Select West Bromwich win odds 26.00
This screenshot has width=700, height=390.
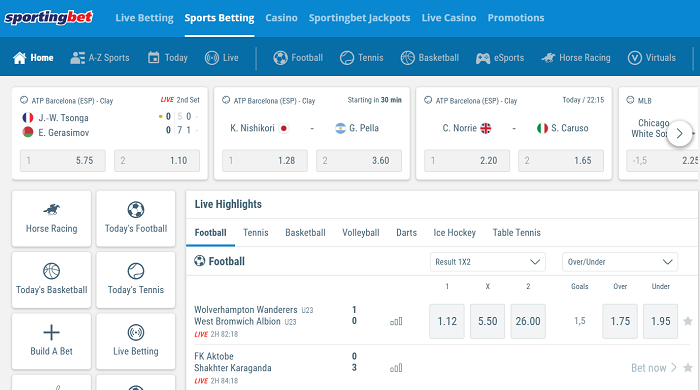(528, 321)
